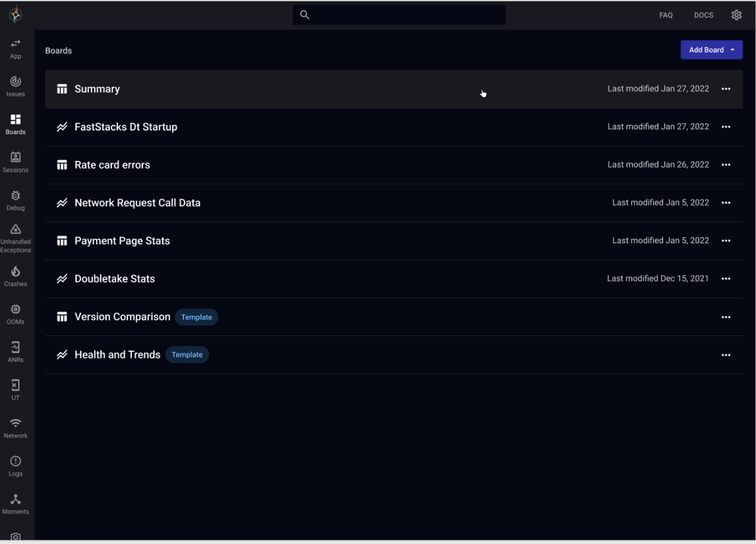Focus the top search input field
Screen dimensions: 756x544
pos(399,15)
